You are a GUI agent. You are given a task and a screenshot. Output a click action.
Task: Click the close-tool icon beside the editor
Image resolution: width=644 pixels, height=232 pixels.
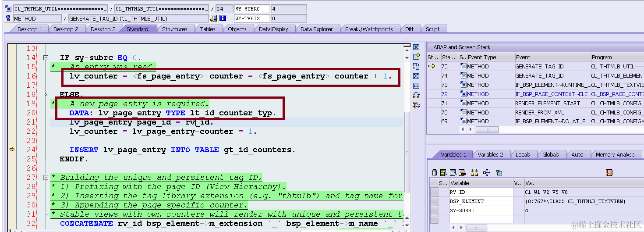416,47
